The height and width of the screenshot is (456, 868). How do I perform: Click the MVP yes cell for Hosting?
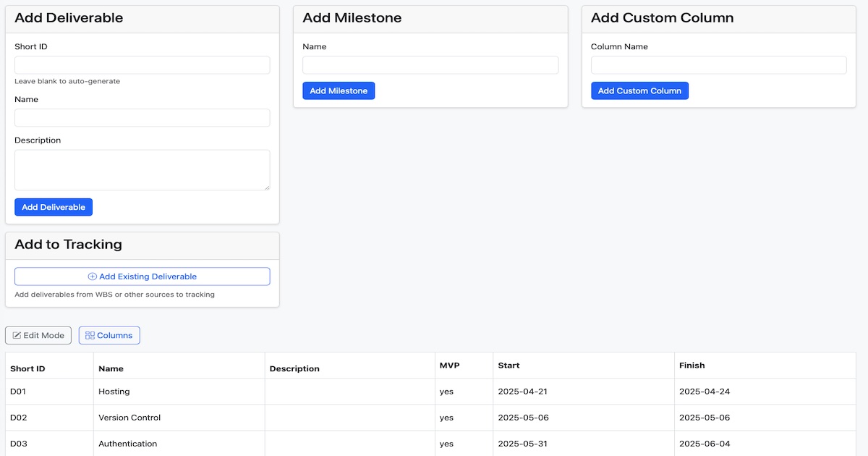tap(464, 392)
